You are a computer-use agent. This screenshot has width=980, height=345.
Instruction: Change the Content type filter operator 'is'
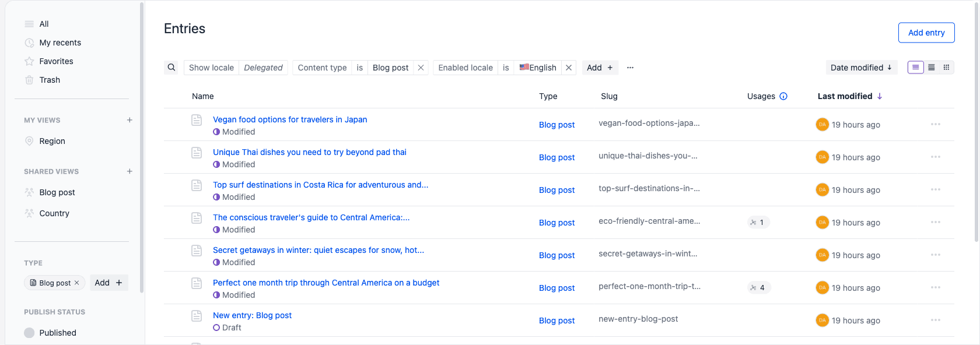[359, 68]
